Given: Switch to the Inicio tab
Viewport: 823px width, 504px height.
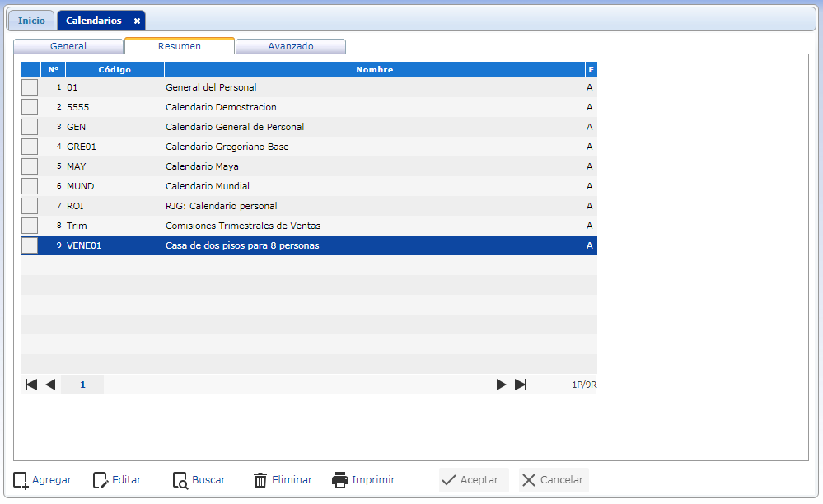Looking at the screenshot, I should click(x=31, y=21).
